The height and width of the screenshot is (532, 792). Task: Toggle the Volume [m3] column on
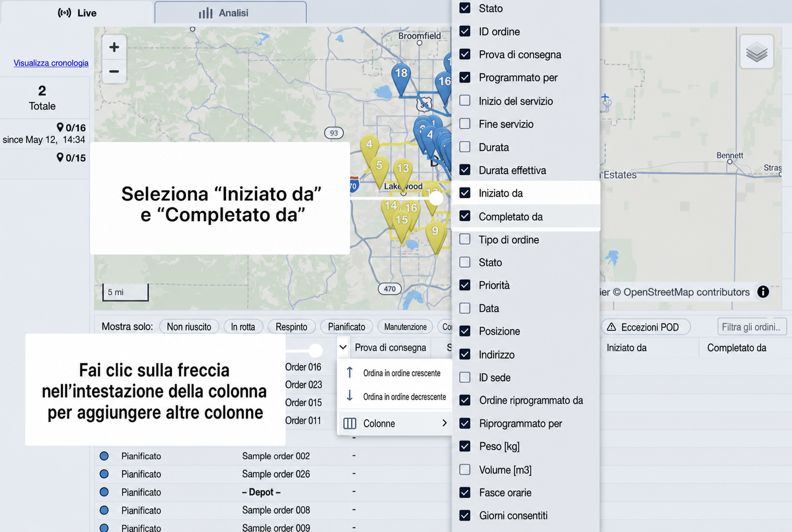coord(465,469)
